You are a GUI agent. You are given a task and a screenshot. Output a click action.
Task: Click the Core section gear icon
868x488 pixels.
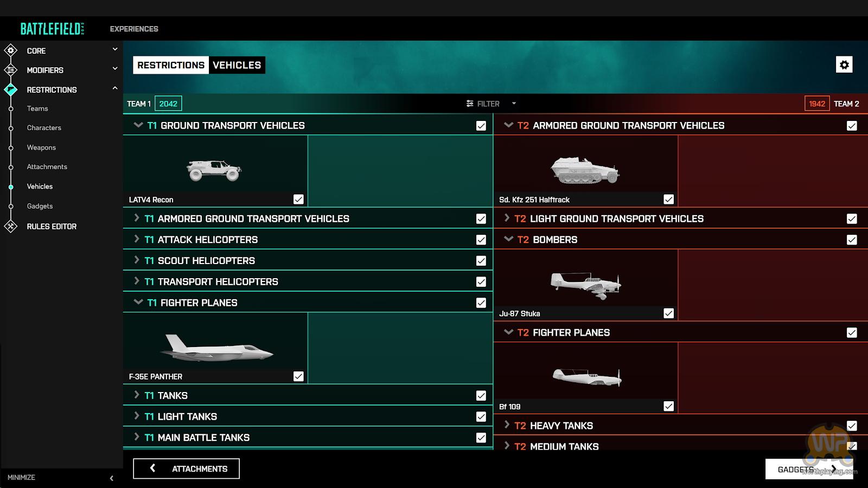tap(10, 50)
